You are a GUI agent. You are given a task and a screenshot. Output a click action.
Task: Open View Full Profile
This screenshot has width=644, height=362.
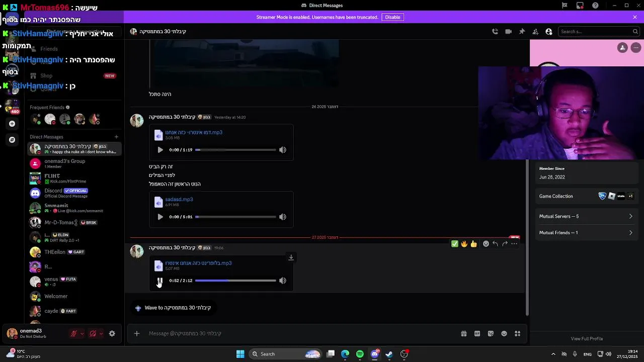click(587, 338)
